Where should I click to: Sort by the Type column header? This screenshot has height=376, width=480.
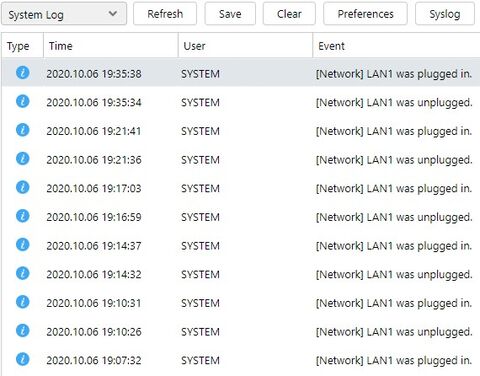tap(22, 46)
